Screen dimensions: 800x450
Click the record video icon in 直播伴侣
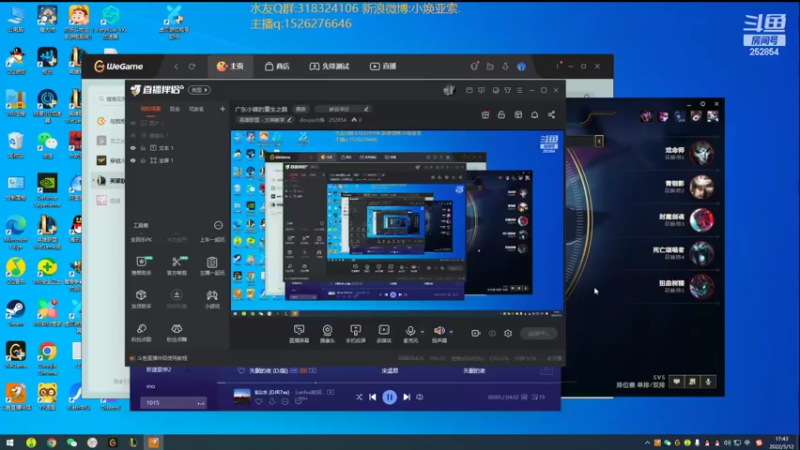(476, 333)
